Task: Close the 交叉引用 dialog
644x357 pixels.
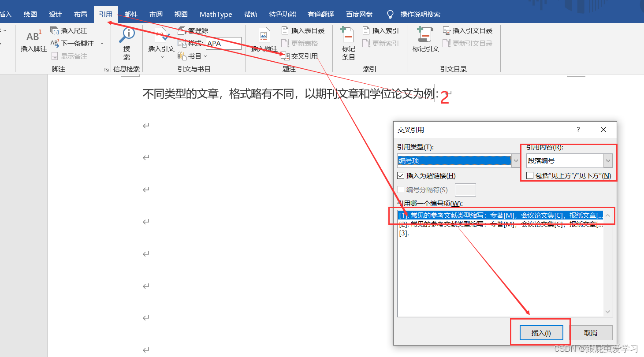Action: [603, 130]
